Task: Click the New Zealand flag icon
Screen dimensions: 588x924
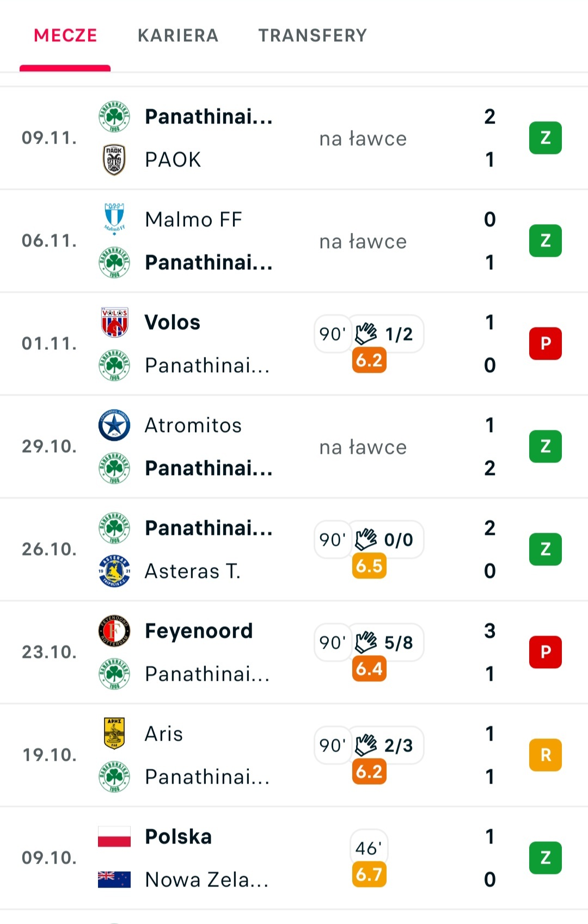Action: (114, 879)
